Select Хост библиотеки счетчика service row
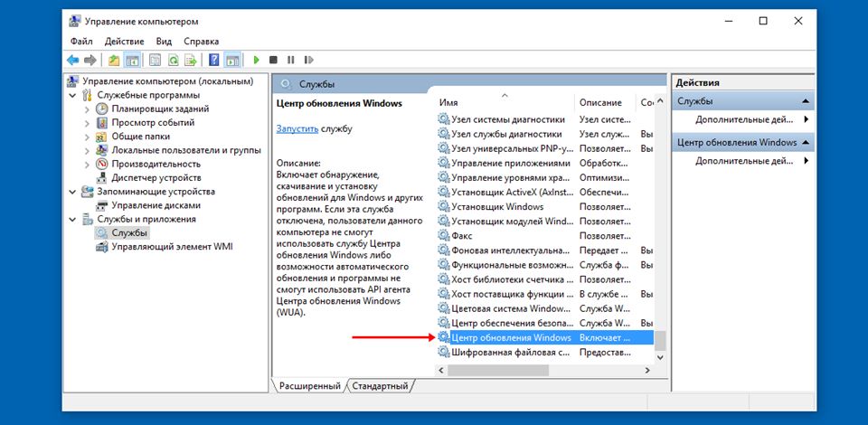868x425 pixels. (x=545, y=279)
